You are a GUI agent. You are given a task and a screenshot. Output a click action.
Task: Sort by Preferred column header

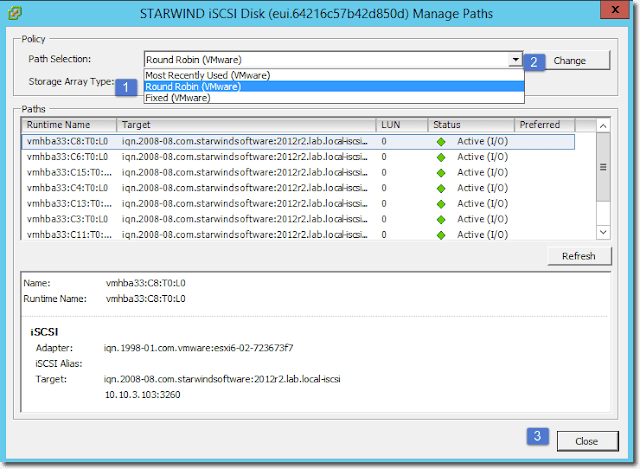coord(544,125)
